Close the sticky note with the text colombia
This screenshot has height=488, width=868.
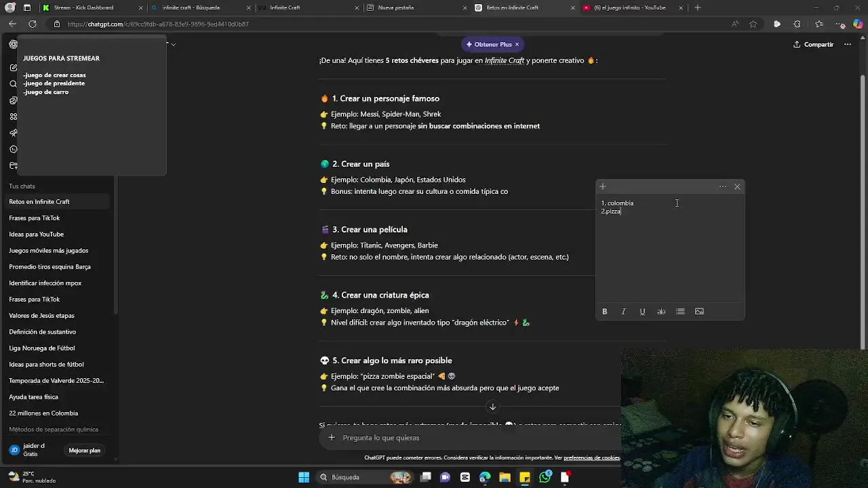pos(737,186)
